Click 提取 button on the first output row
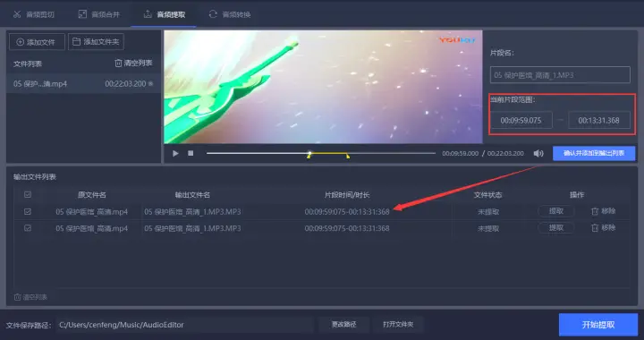This screenshot has width=644, height=340. tap(556, 211)
